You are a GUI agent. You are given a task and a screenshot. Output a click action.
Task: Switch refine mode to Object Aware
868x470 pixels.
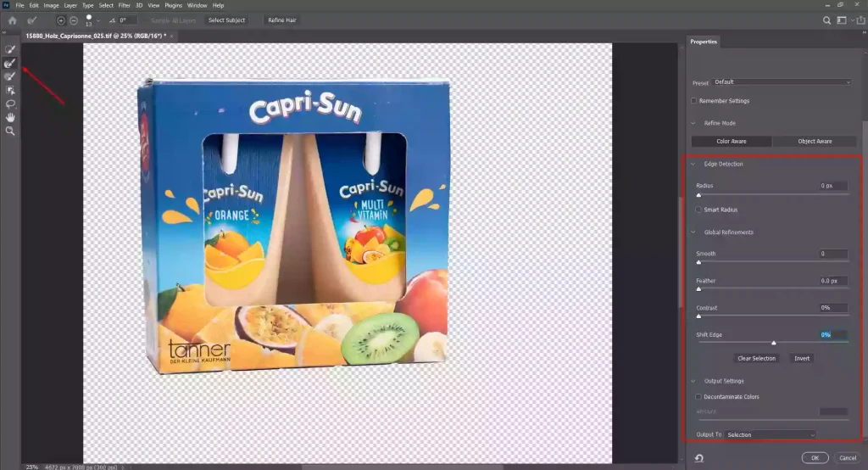(815, 142)
